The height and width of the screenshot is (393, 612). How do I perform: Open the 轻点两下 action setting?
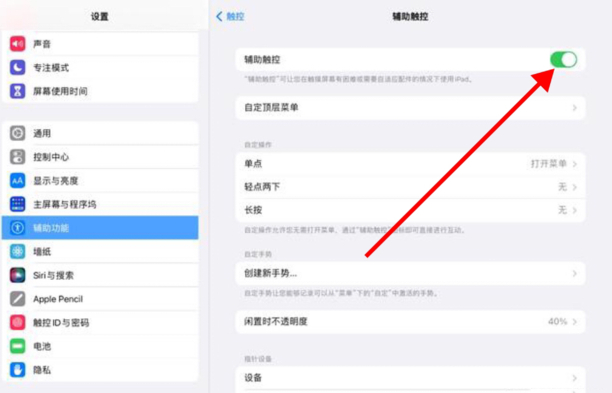click(410, 187)
